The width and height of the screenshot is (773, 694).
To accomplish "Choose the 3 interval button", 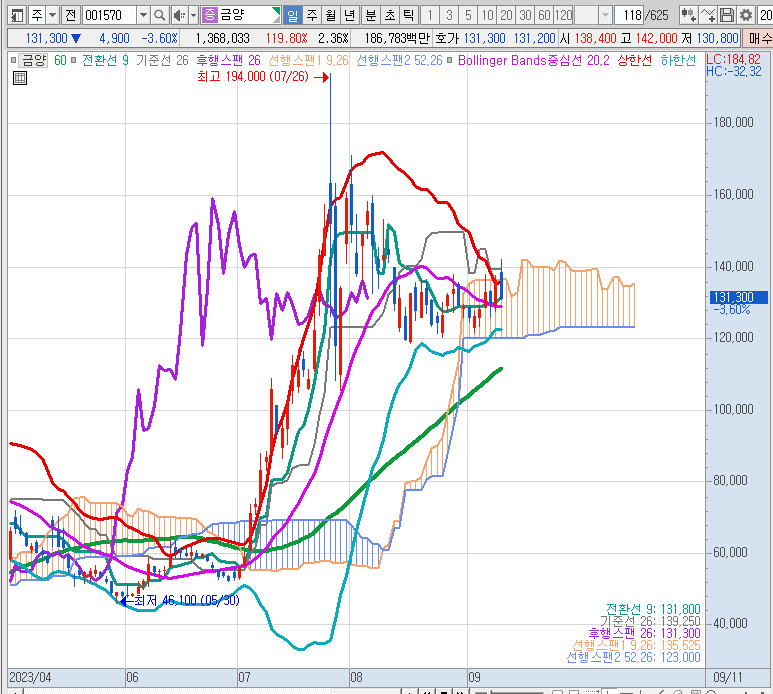I will [x=449, y=16].
